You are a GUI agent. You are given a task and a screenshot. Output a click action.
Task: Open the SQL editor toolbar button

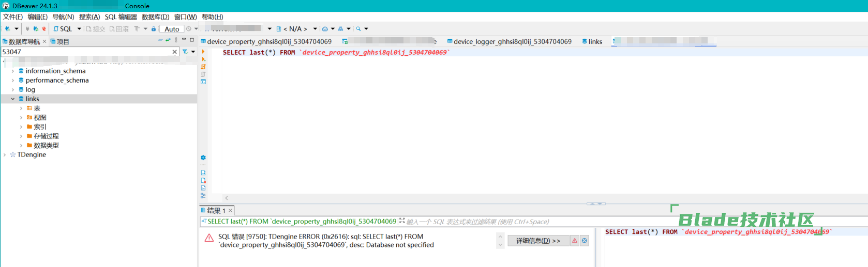tap(63, 29)
